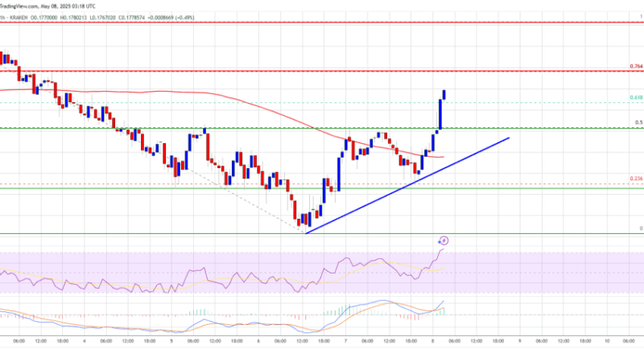
Task: Click the date label 10 on time axis
Action: pos(607,341)
